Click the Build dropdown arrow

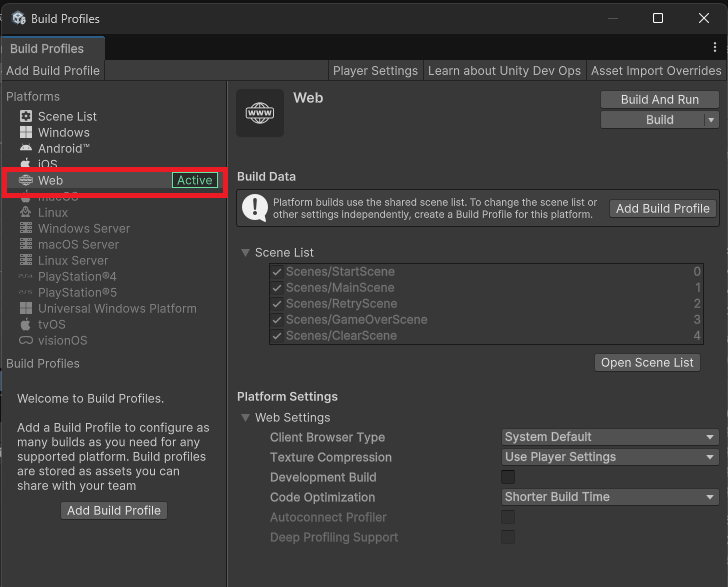(x=711, y=120)
